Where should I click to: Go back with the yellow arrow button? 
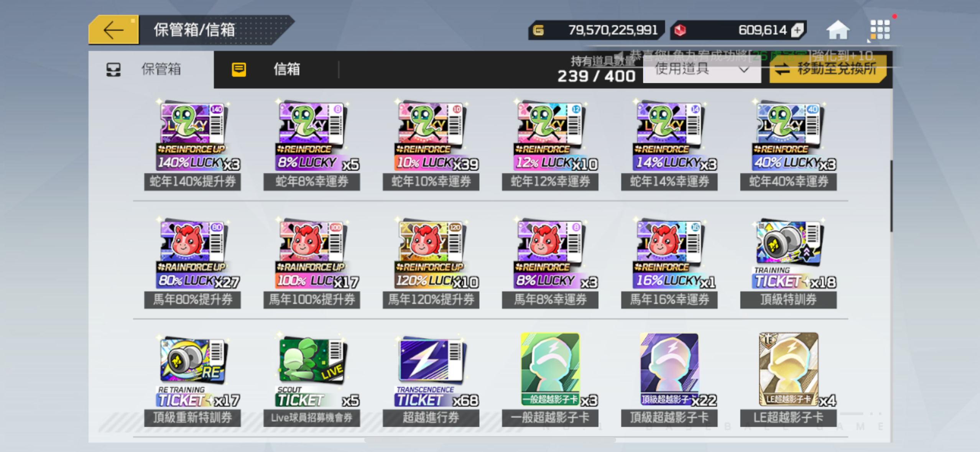point(113,30)
